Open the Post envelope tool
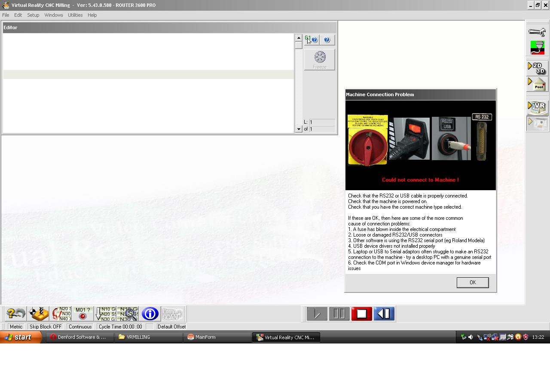550x392 pixels. coord(537,84)
